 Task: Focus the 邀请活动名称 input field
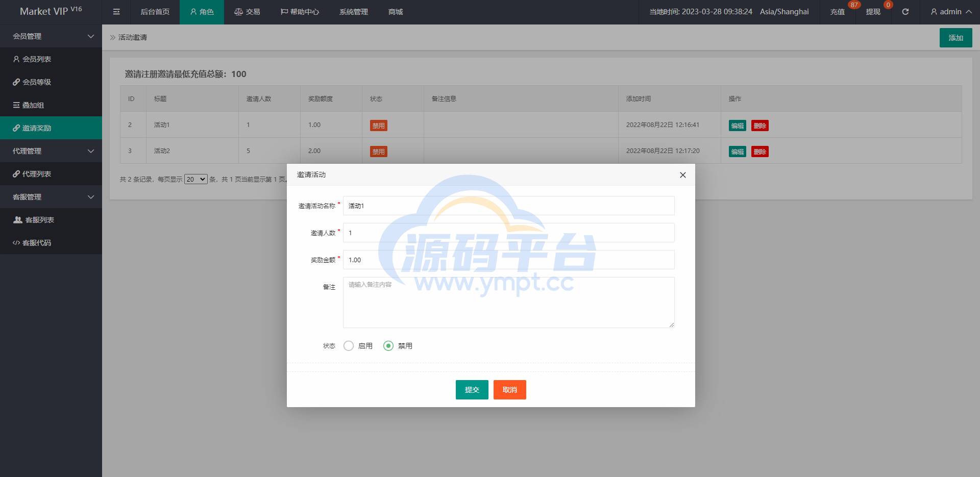pos(508,206)
